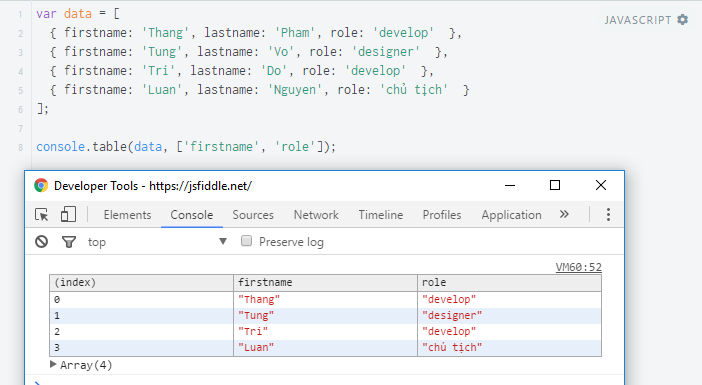The image size is (702, 385).
Task: Open the top execution context dropdown
Action: [157, 242]
